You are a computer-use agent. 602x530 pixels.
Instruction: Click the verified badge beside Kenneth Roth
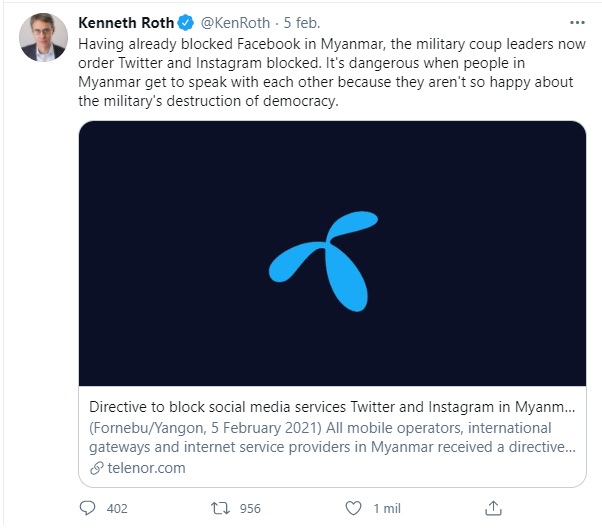click(187, 23)
